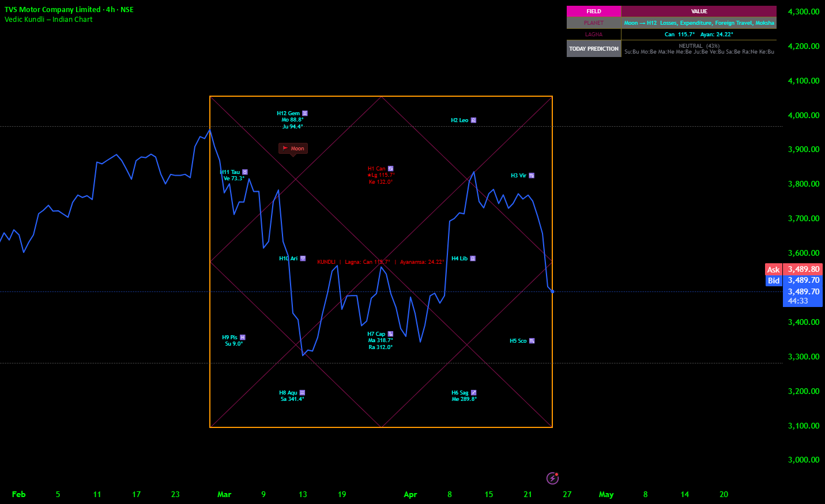This screenshot has width=825, height=504.
Task: Click the Mar label on the time axis
Action: click(x=224, y=494)
